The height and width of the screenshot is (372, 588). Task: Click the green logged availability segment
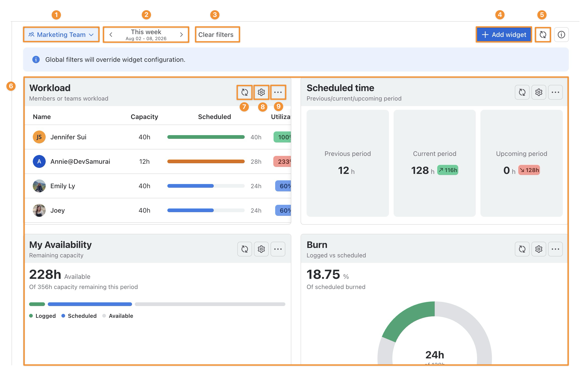(x=37, y=304)
